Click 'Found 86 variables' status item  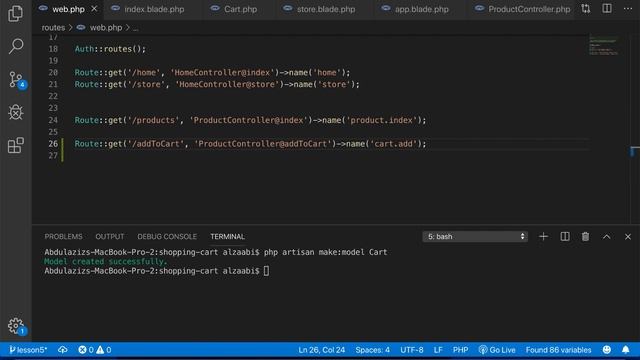tap(558, 350)
